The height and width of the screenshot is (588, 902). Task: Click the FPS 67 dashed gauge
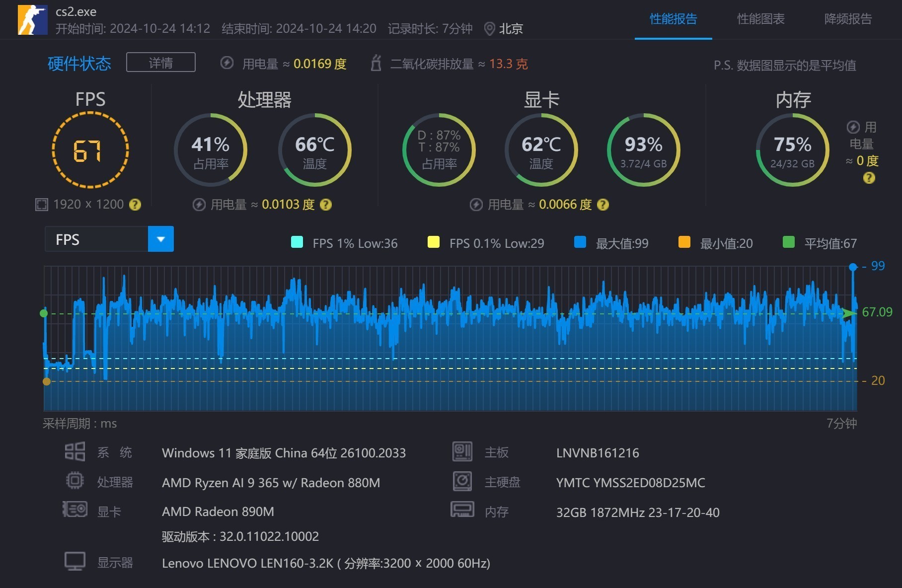pos(90,150)
